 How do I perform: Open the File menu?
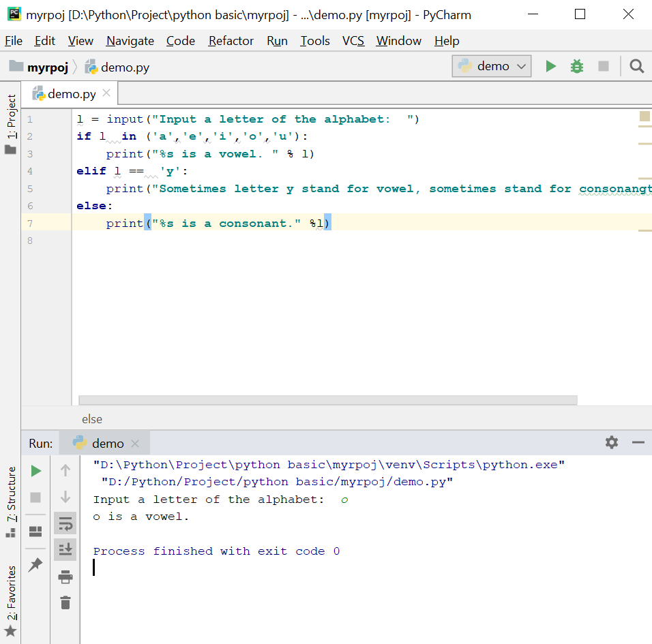coord(14,41)
